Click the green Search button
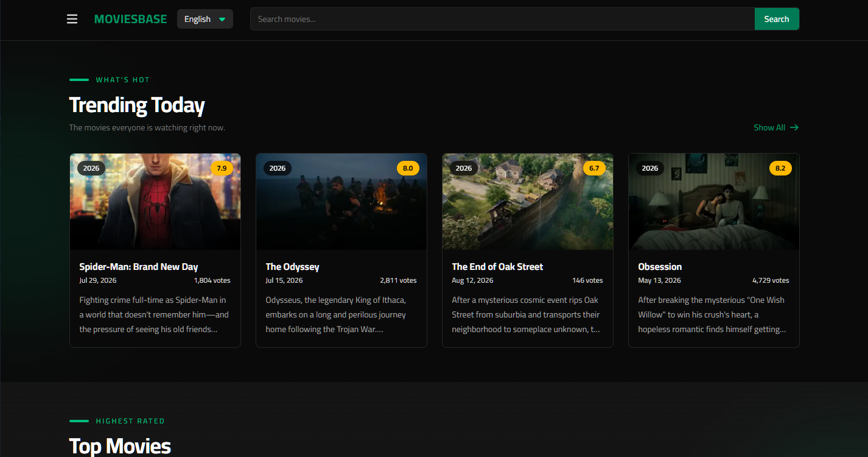Image resolution: width=868 pixels, height=457 pixels. (x=777, y=19)
